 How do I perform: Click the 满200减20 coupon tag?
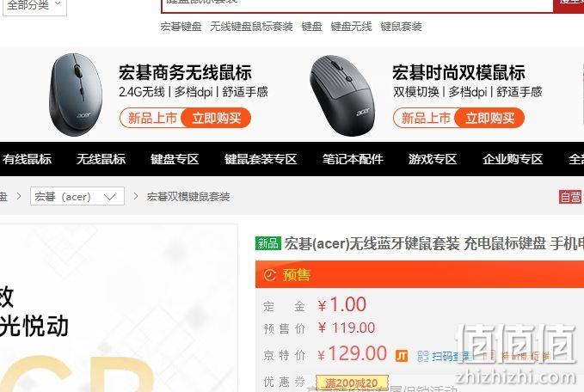[352, 383]
